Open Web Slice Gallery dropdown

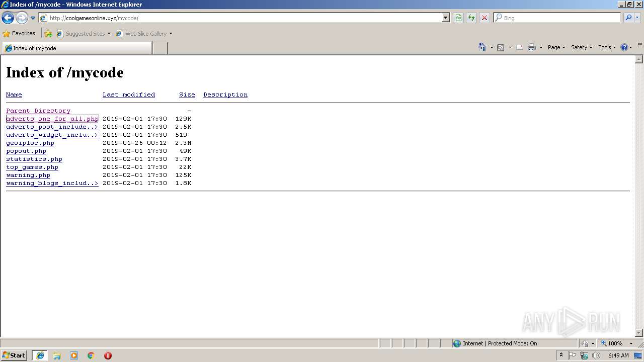(x=144, y=34)
